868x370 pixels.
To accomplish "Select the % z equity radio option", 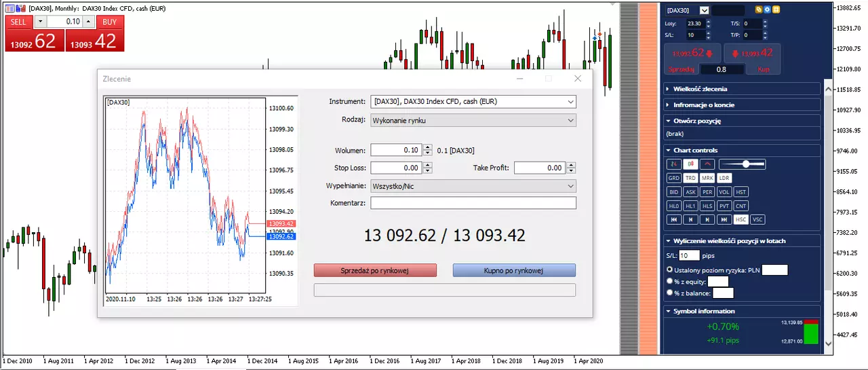I will click(669, 281).
